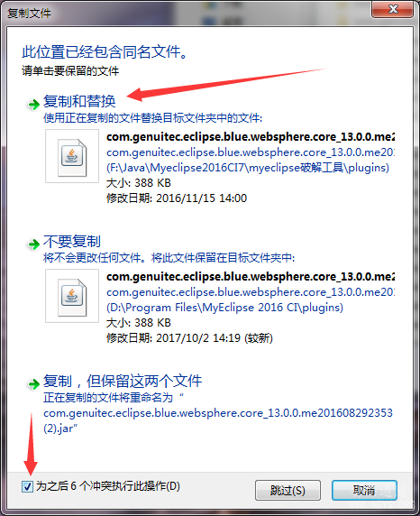The width and height of the screenshot is (420, 516).
Task: Uncheck 为之后 6 个冲突执行此操作 checkbox
Action: point(27,486)
